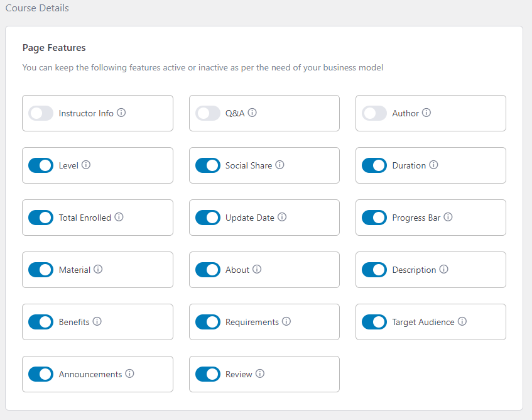Viewport: 532px width, 420px height.
Task: Click the About feature label
Action: 237,270
